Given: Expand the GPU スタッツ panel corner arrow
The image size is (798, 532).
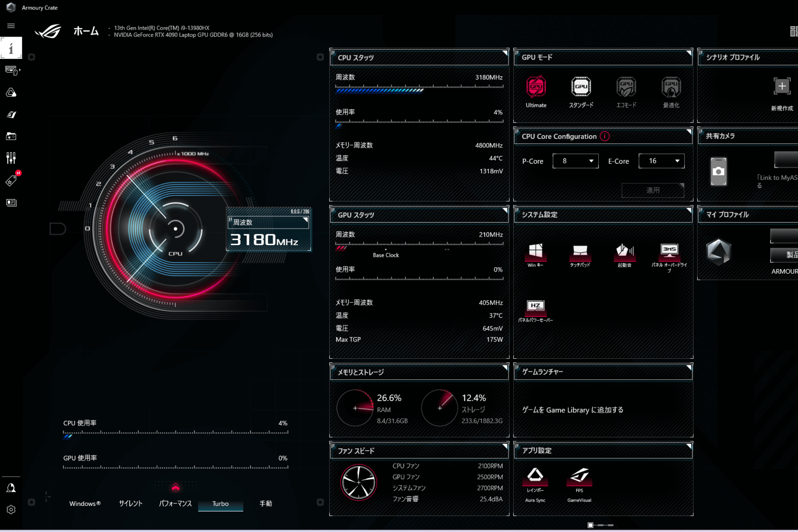Looking at the screenshot, I should coord(505,210).
